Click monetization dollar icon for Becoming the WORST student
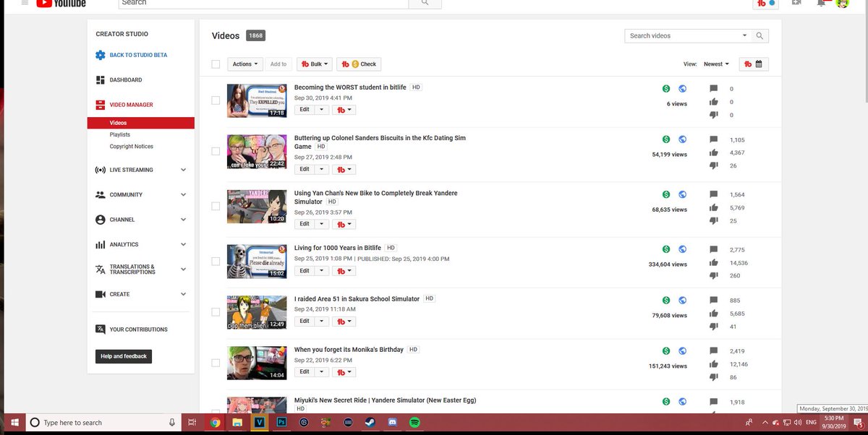This screenshot has height=435, width=868. click(x=666, y=89)
